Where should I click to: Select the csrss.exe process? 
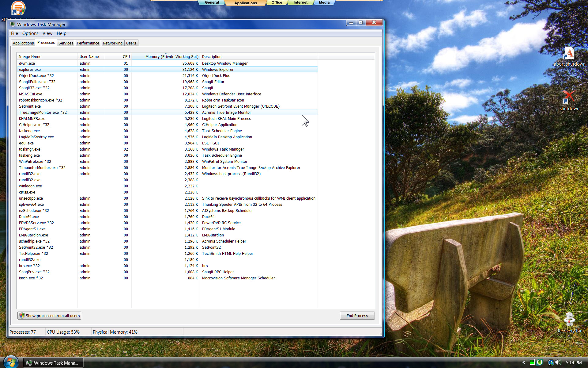tap(168, 192)
